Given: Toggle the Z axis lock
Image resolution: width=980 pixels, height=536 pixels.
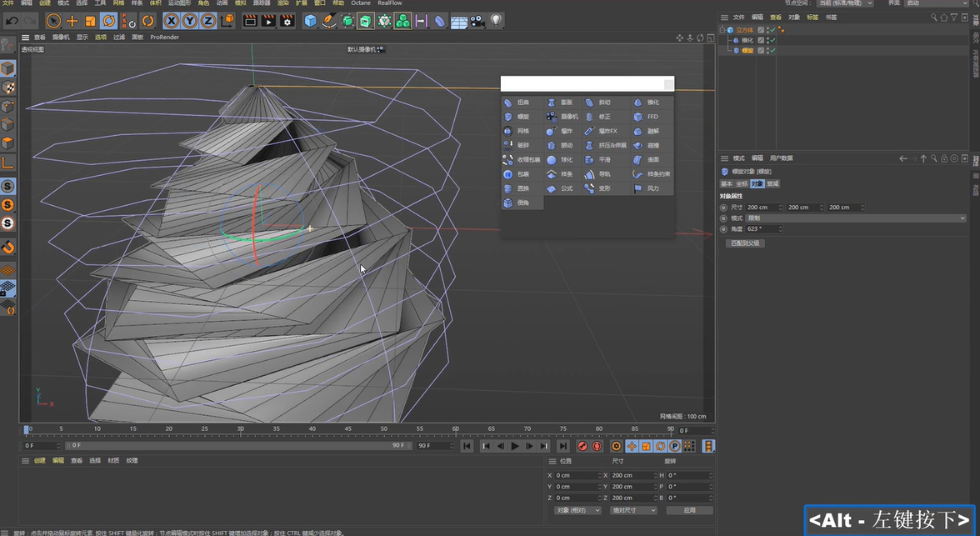Looking at the screenshot, I should pos(207,22).
